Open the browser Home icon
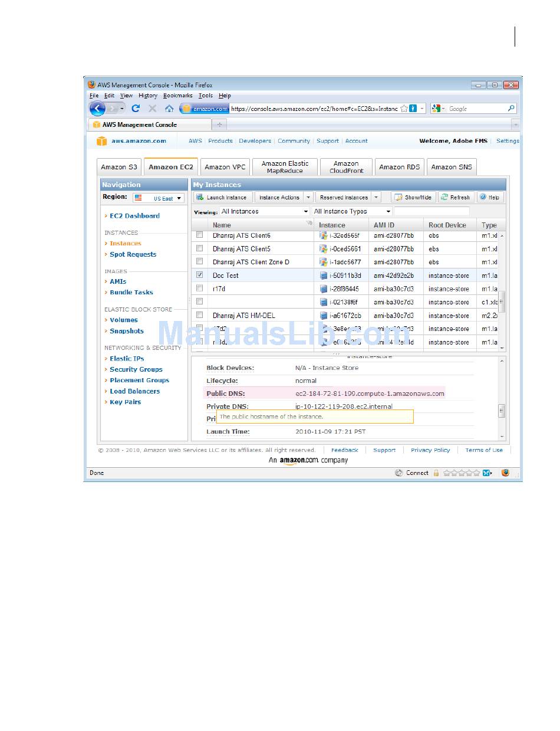This screenshot has width=560, height=731. pyautogui.click(x=169, y=109)
